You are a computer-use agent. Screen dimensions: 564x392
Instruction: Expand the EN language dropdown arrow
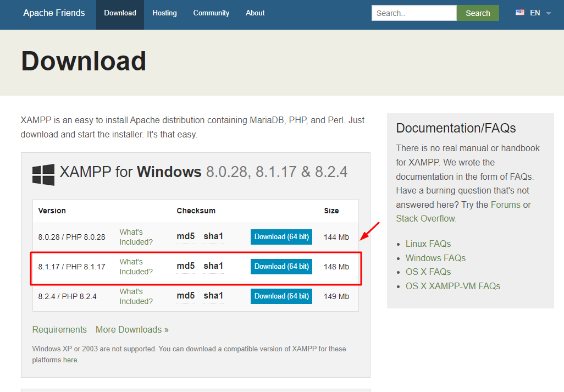click(548, 14)
